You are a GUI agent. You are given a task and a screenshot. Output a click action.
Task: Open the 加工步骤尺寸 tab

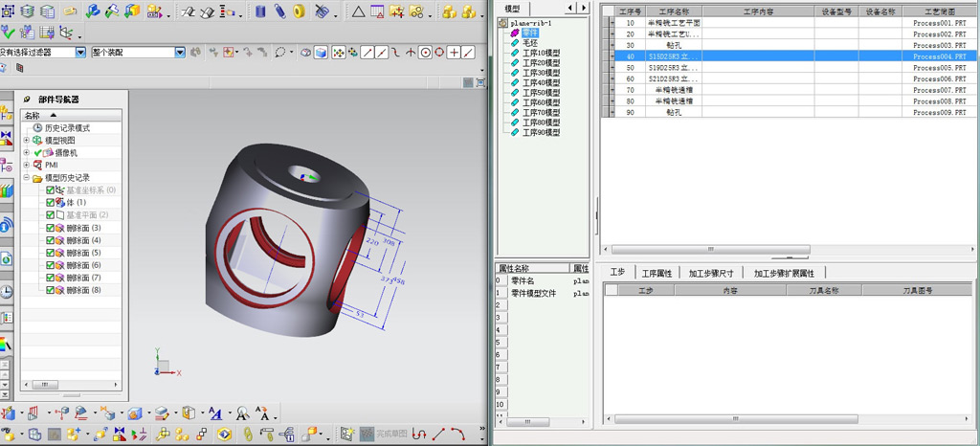(x=710, y=273)
